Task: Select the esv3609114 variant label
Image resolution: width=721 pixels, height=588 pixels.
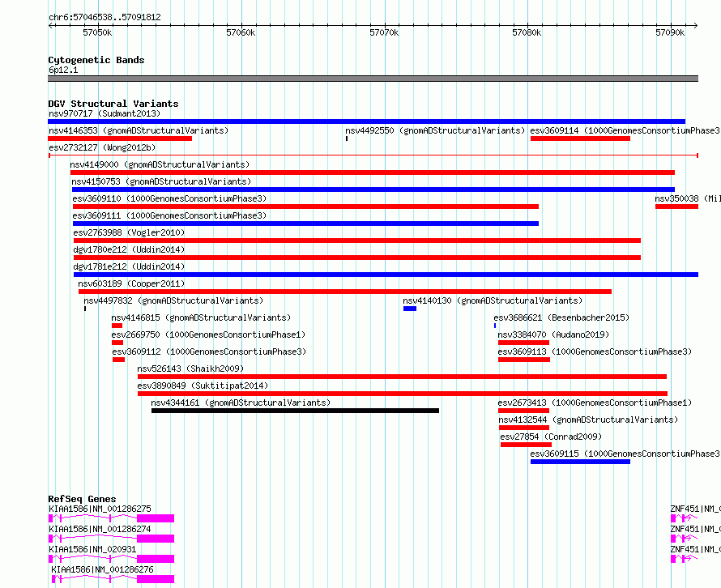Action: [625, 130]
